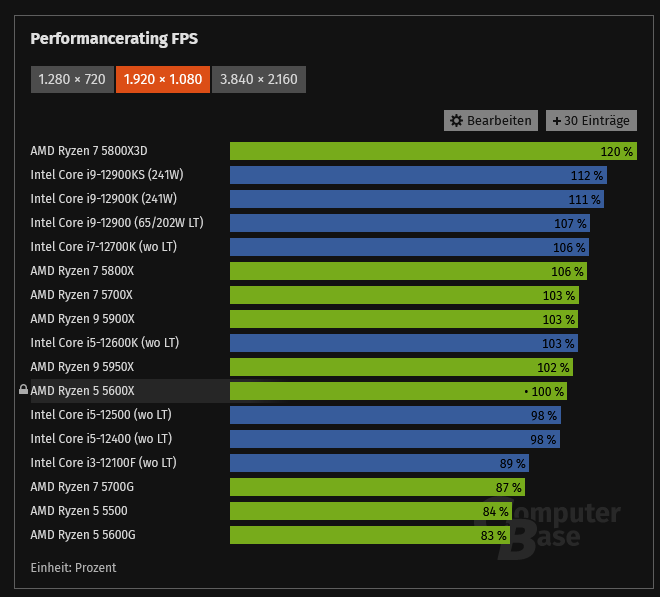The width and height of the screenshot is (660, 597).
Task: Select the AMD Ryzen 7 5700X label
Action: pos(81,295)
